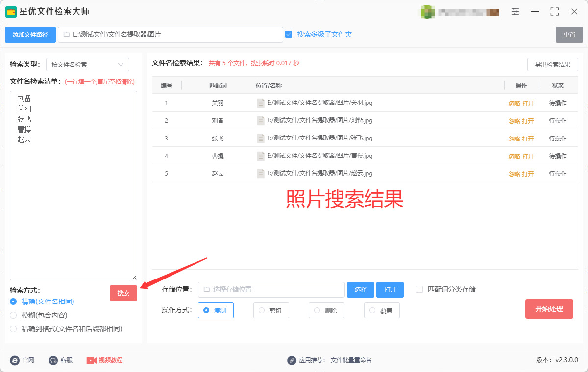Click the 应用推荐 link icon
588x372 pixels.
[292, 360]
